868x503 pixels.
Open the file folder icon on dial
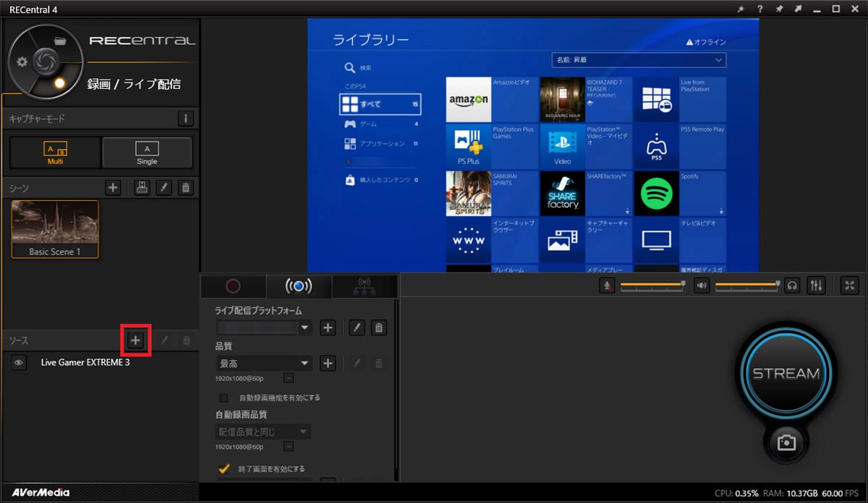(x=61, y=41)
